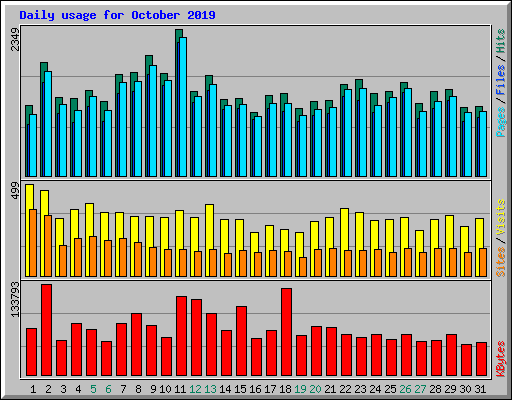Select the orange Sites bar for day 1
Screen dimensions: 512x400
(33, 243)
